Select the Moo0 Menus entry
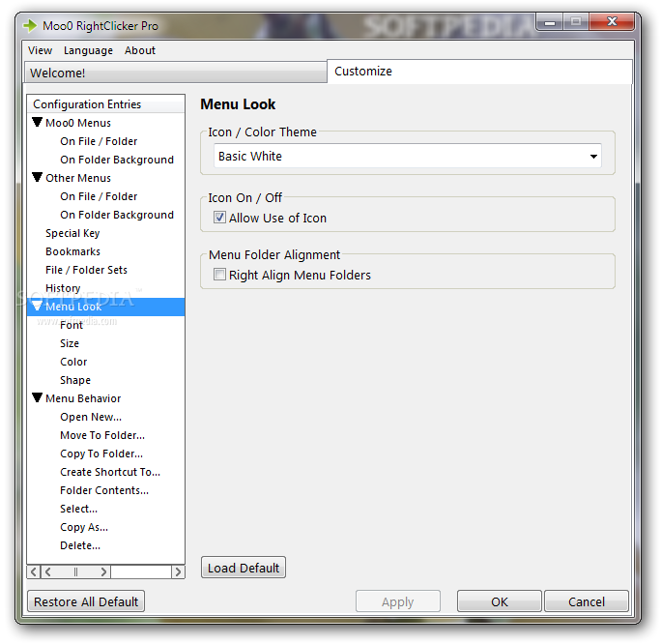Viewport: 661px width, 644px height. 78,123
